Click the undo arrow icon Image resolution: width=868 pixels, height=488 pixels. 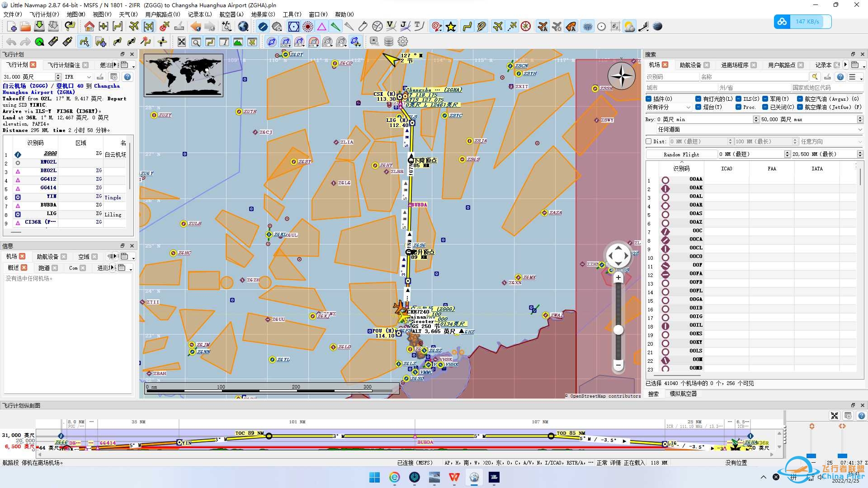pos(11,42)
